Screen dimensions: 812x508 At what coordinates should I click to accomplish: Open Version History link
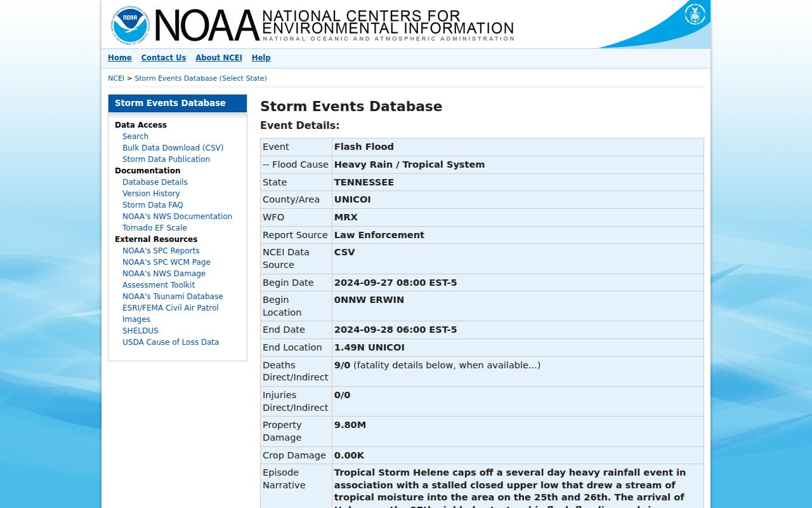pyautogui.click(x=151, y=194)
